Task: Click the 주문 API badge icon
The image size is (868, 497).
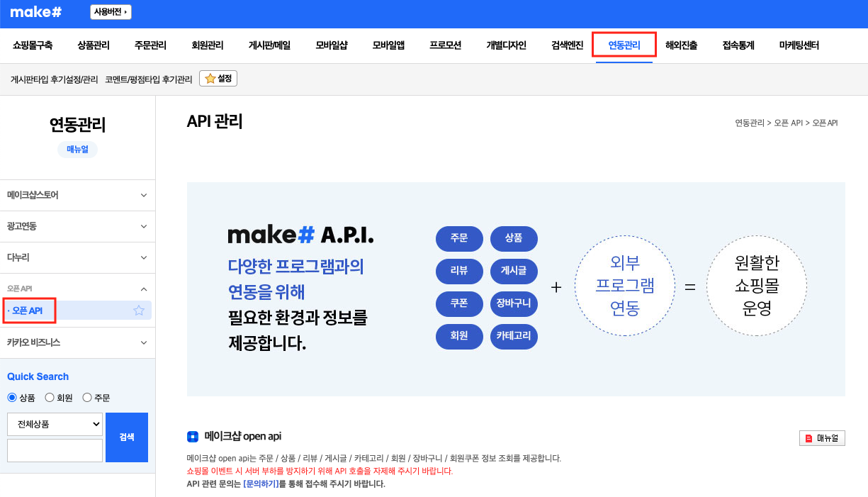Action: (459, 239)
